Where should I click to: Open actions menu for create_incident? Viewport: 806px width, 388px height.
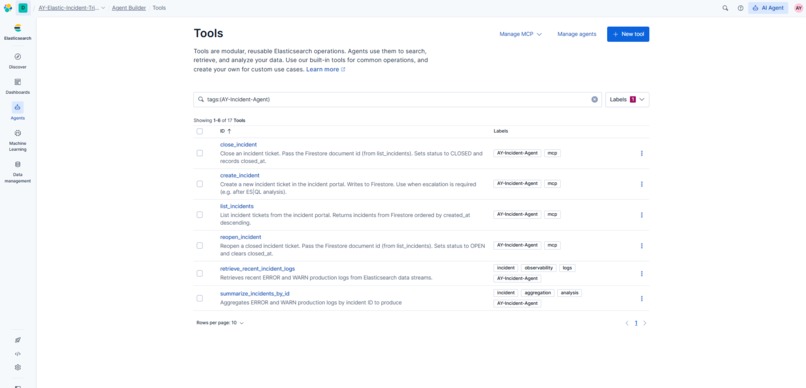pos(642,184)
